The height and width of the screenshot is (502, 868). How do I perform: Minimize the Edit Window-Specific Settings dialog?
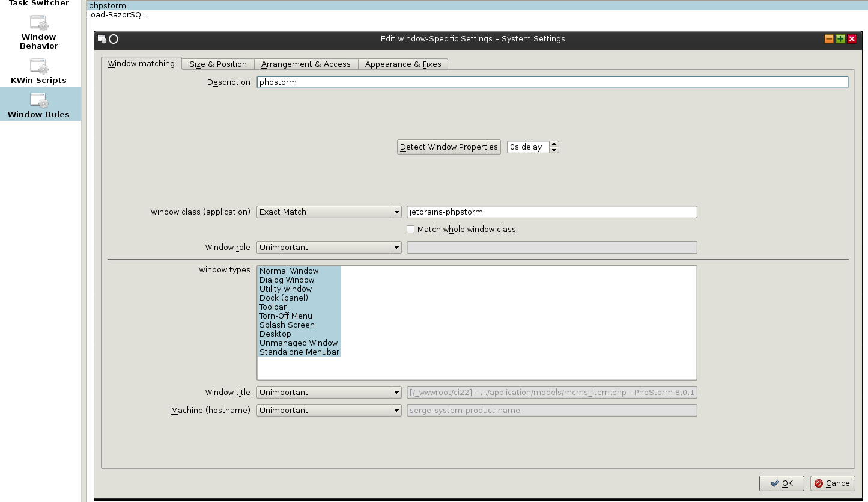pos(829,39)
